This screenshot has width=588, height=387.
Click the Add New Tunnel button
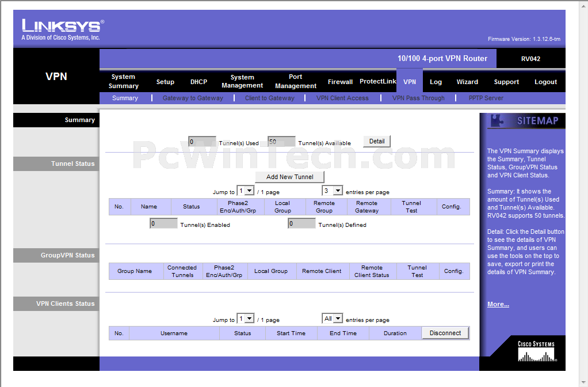289,177
